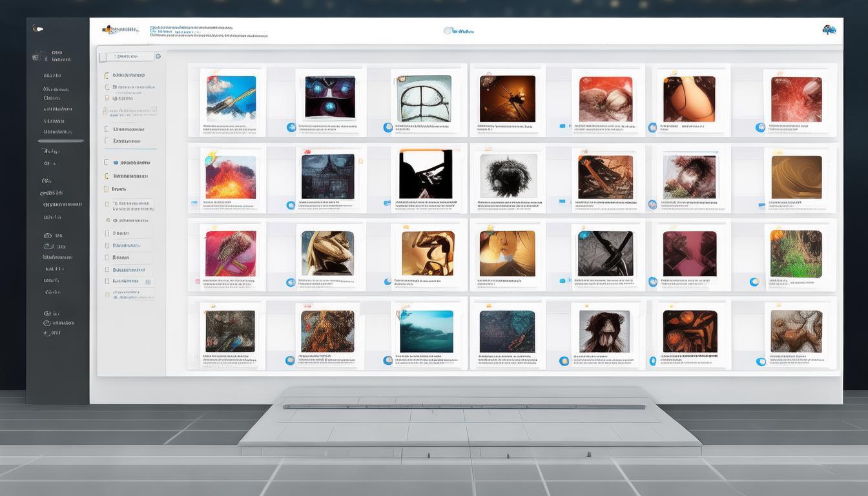
Task: Click the blue badge left of the goggles thumbnail
Action: point(291,127)
